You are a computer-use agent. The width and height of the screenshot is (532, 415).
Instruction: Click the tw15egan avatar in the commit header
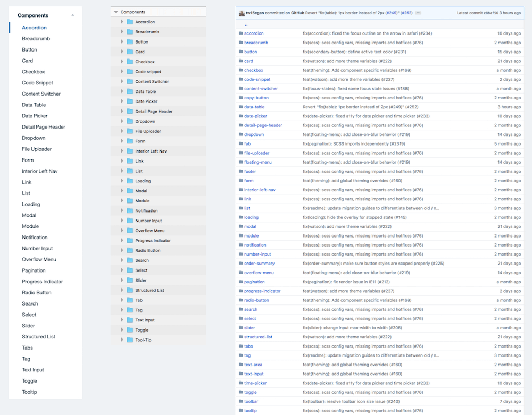[242, 13]
